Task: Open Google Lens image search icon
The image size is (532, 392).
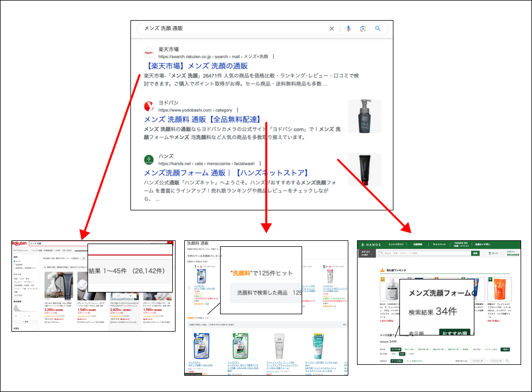Action: click(x=362, y=29)
